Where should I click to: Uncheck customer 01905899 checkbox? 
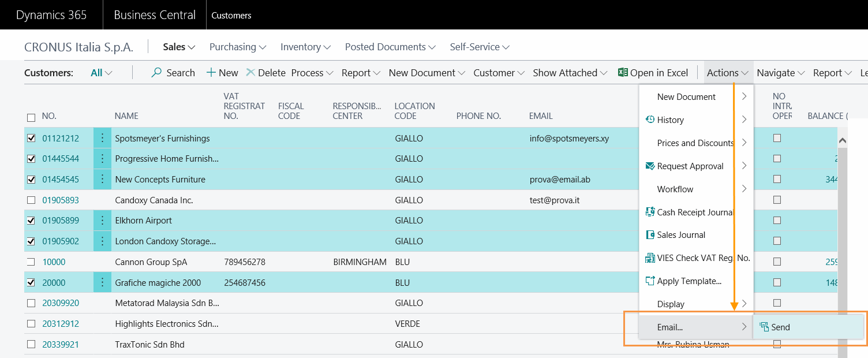tap(31, 221)
